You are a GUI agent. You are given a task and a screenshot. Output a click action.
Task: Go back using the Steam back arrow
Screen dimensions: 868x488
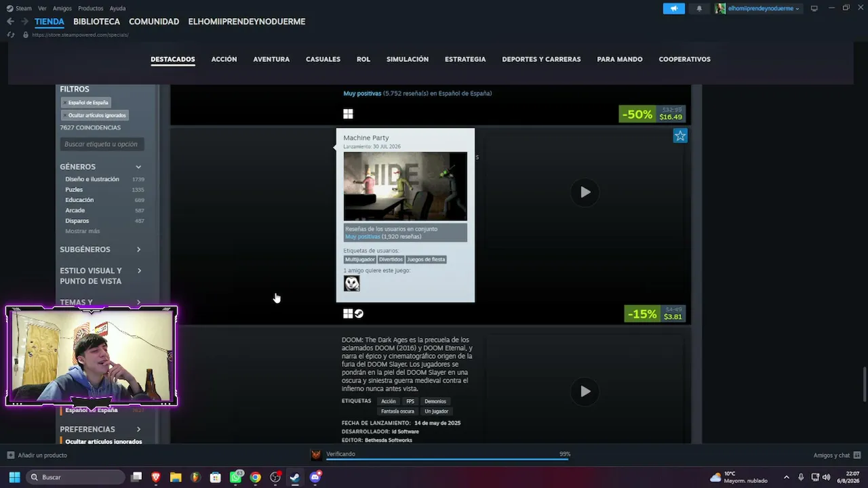(10, 22)
